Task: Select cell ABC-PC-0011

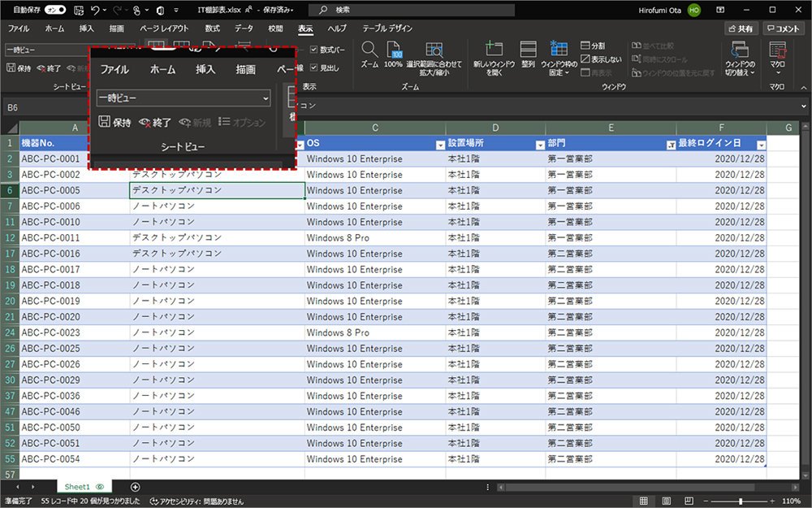Action: point(75,238)
